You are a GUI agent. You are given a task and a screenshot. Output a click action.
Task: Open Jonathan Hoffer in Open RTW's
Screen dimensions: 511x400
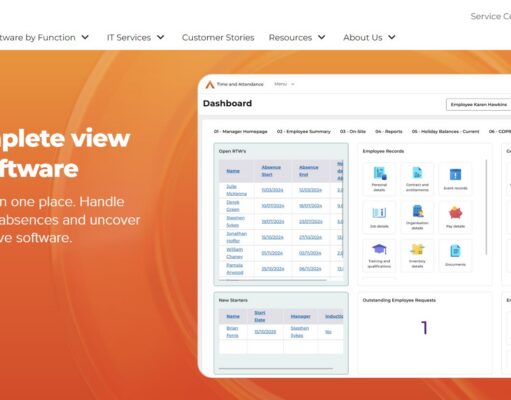236,237
